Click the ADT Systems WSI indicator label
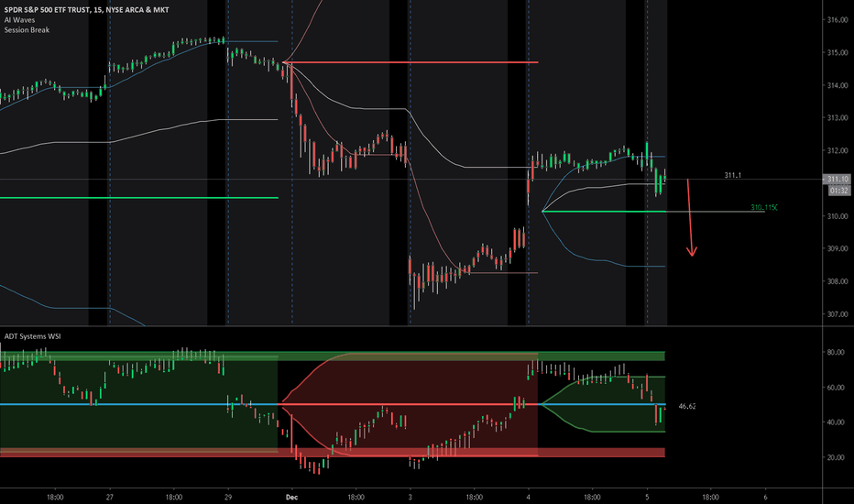The image size is (854, 504). [x=33, y=336]
